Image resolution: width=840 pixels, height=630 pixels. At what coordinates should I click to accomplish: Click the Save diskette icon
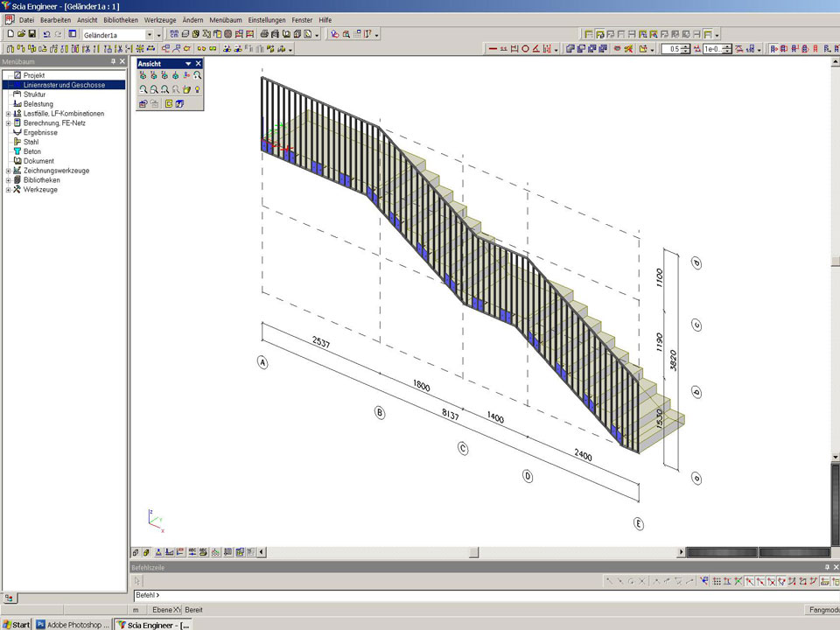[x=32, y=34]
